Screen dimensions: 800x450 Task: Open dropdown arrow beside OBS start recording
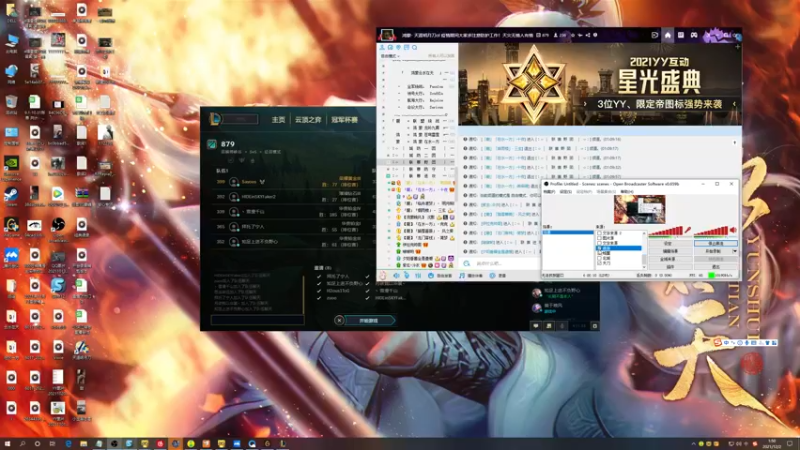(x=735, y=251)
